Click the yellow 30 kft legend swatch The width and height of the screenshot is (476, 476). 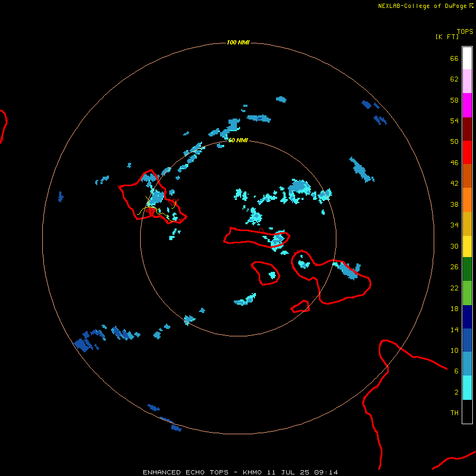pos(467,246)
